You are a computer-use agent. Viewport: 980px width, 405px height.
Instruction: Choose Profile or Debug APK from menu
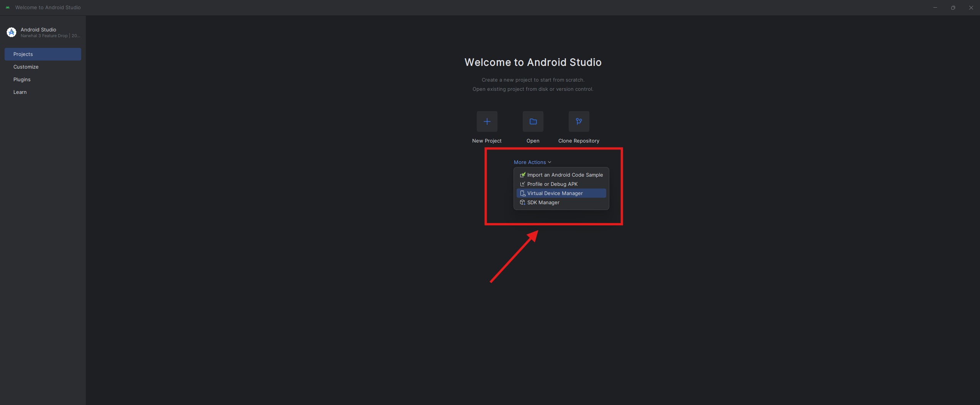click(552, 184)
